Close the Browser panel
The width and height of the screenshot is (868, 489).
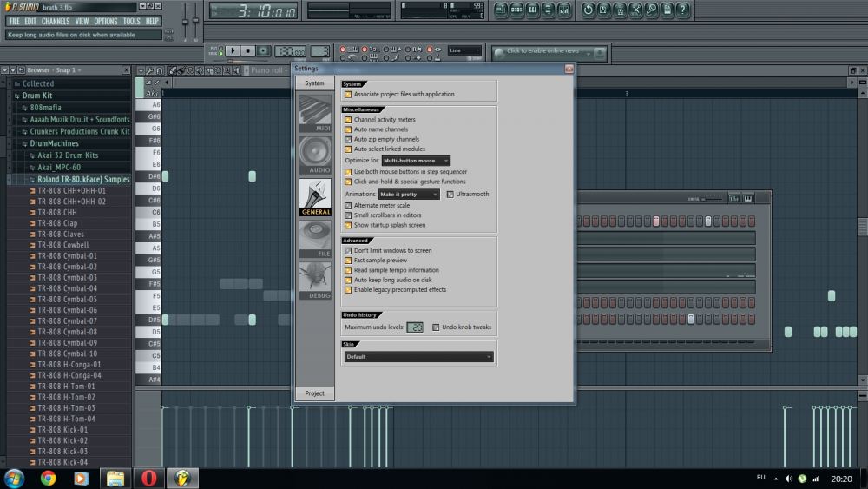126,70
